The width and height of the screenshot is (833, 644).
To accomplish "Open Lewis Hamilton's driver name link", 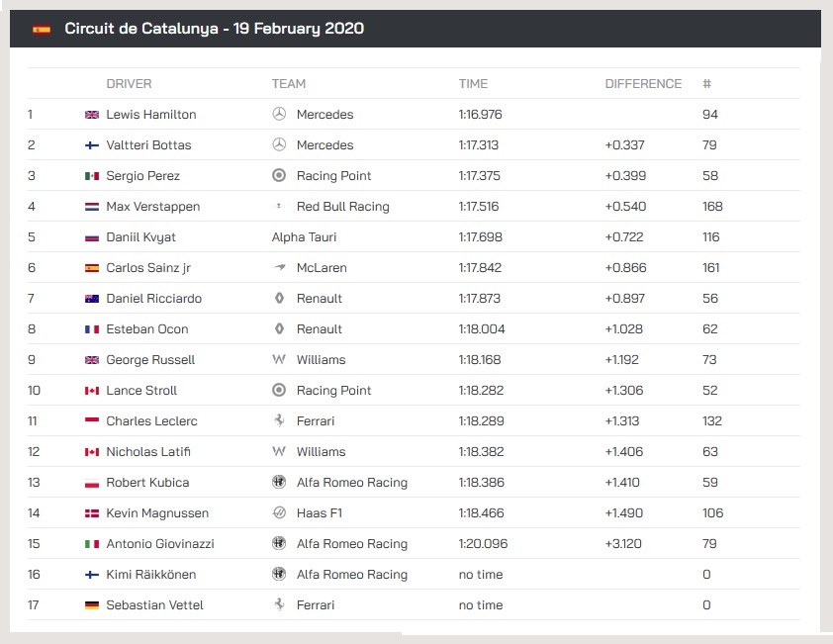I will 150,115.
